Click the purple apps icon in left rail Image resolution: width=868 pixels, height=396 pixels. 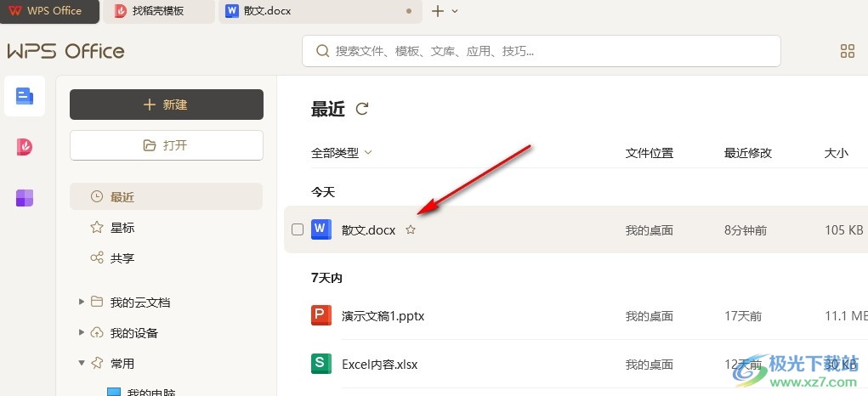click(x=25, y=198)
